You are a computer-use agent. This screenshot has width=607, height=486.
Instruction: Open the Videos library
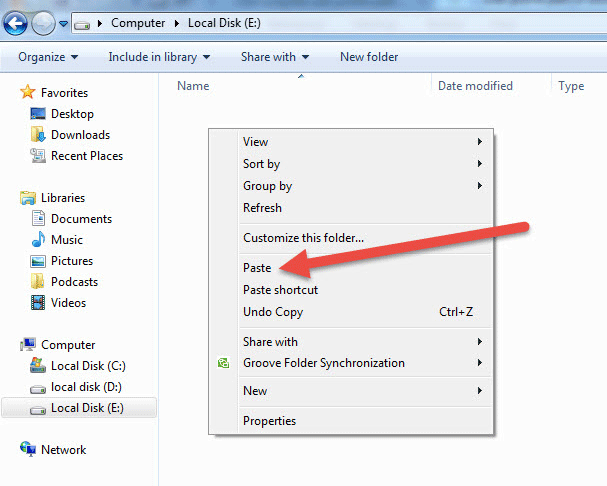(x=69, y=303)
